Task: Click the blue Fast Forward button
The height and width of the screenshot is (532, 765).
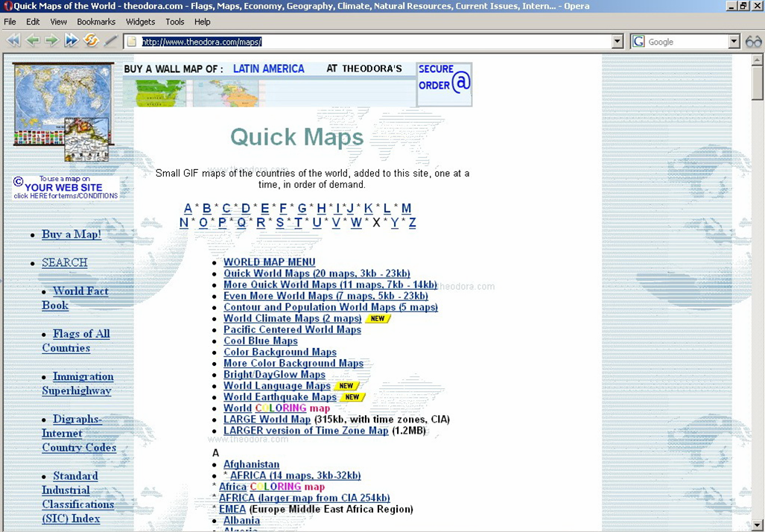Action: point(72,41)
